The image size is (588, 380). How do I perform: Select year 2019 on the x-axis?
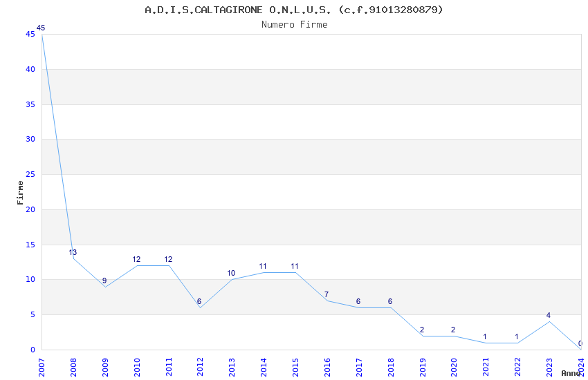pos(423,367)
